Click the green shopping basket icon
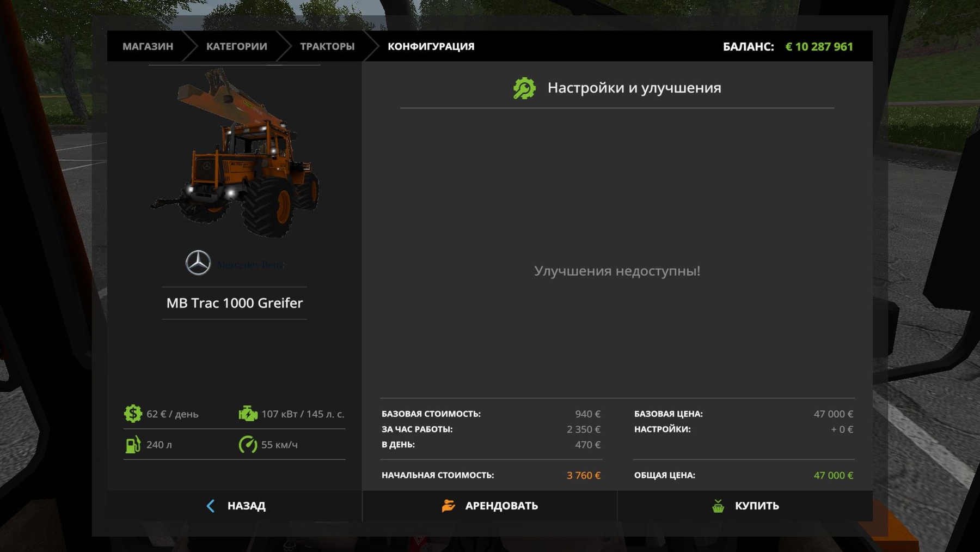 [718, 506]
